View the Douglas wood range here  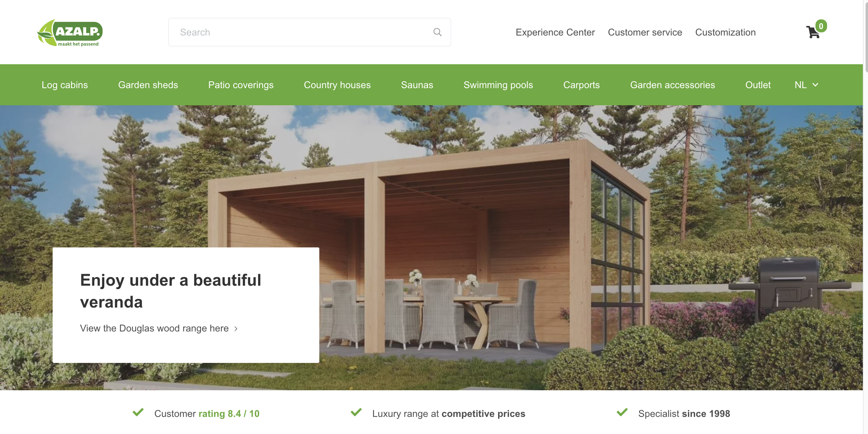(x=154, y=328)
